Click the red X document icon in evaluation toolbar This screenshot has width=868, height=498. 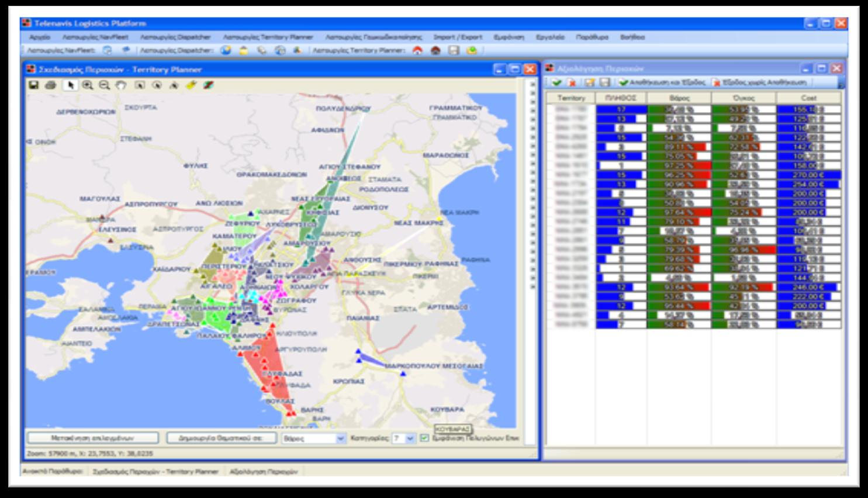tap(572, 82)
